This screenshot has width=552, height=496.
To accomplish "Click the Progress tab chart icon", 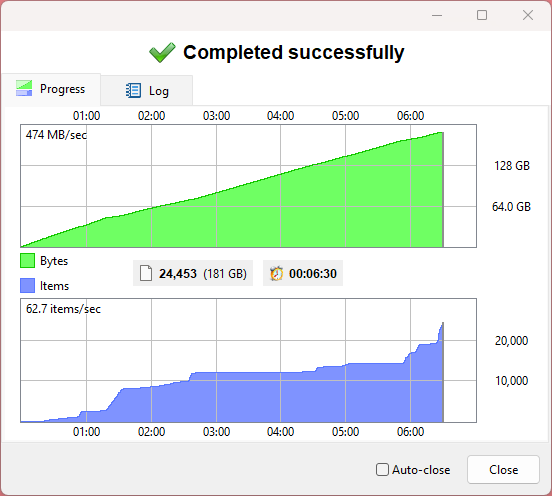I will [x=24, y=88].
